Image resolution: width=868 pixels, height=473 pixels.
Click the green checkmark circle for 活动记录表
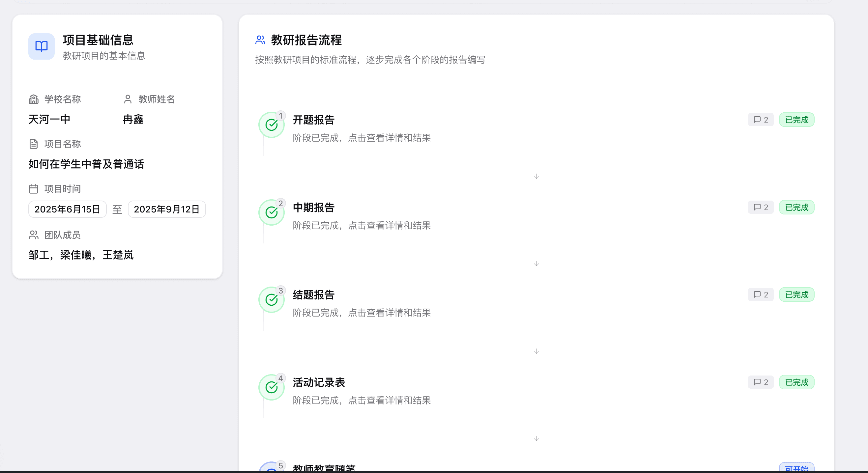[271, 387]
